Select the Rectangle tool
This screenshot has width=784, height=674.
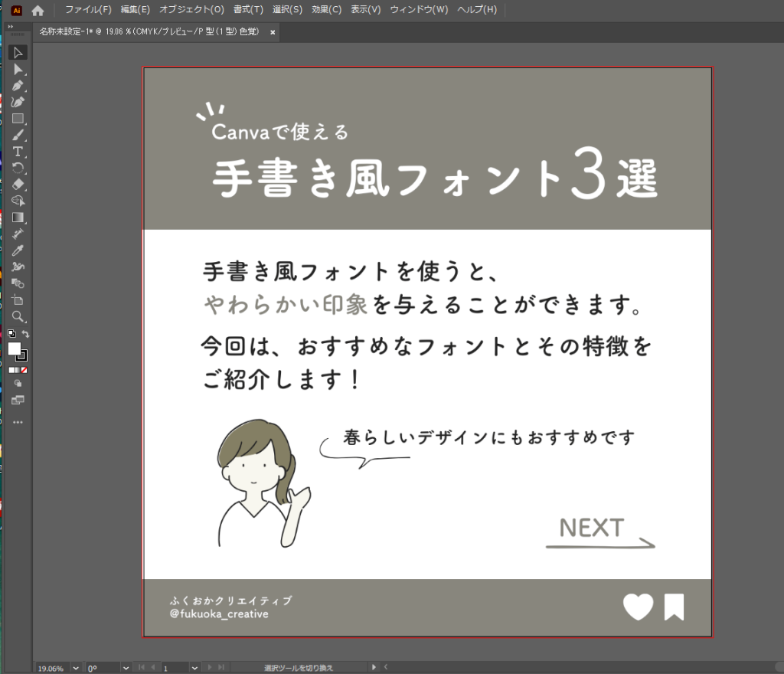point(18,119)
